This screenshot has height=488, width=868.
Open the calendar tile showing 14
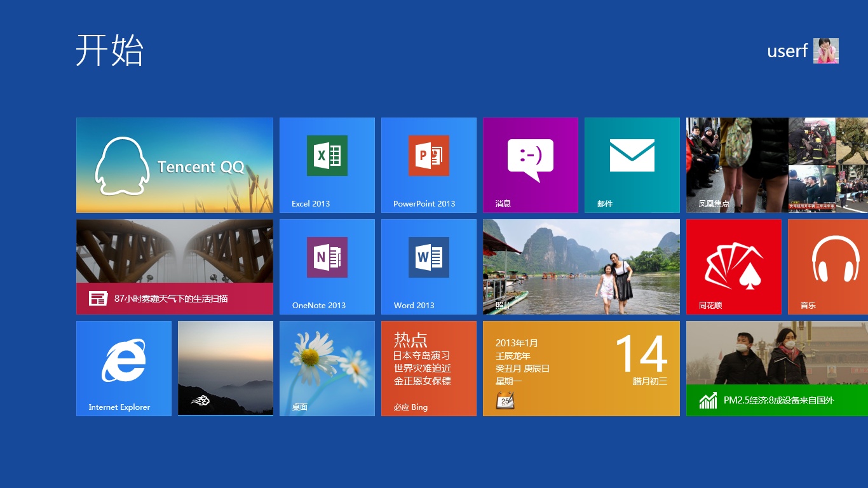(x=581, y=369)
